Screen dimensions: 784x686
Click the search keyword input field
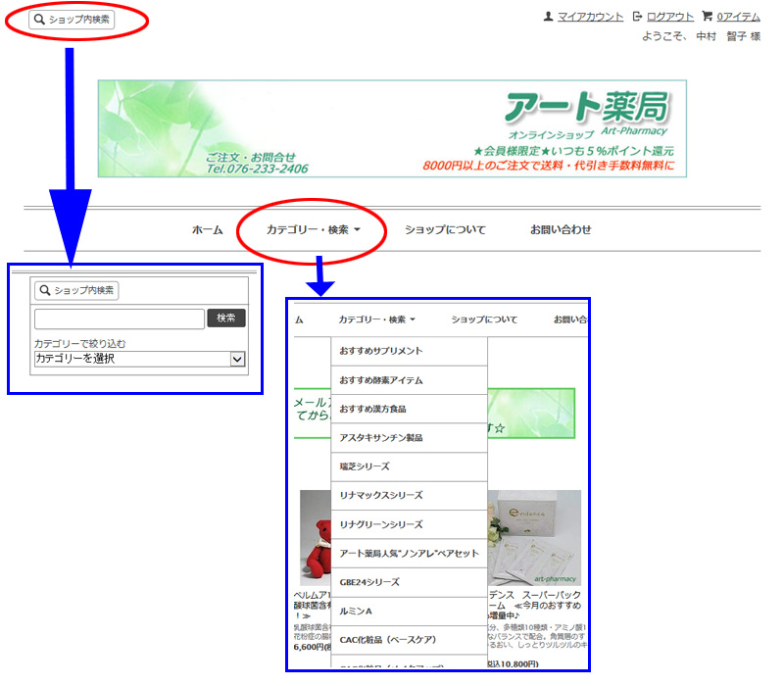[120, 318]
